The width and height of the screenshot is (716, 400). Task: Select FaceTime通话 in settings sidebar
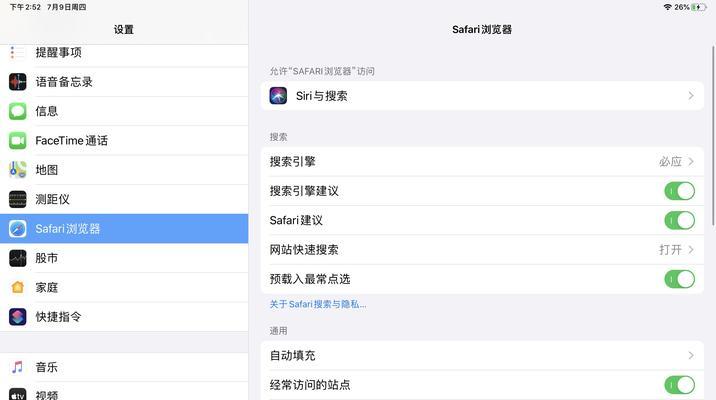click(x=124, y=141)
